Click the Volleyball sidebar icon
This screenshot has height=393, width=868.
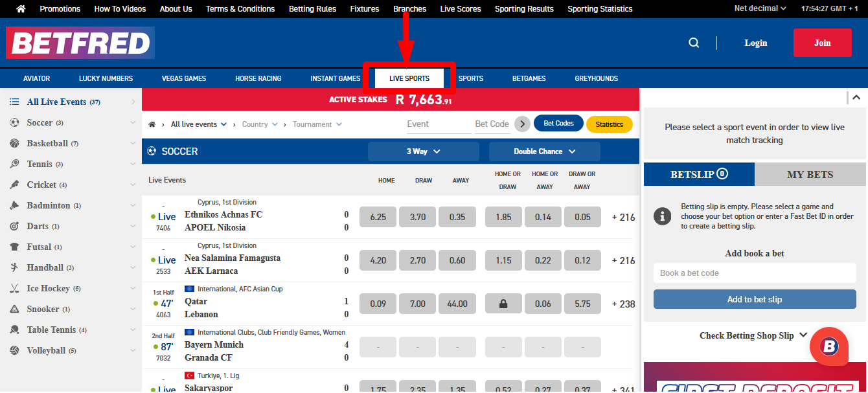pyautogui.click(x=14, y=350)
